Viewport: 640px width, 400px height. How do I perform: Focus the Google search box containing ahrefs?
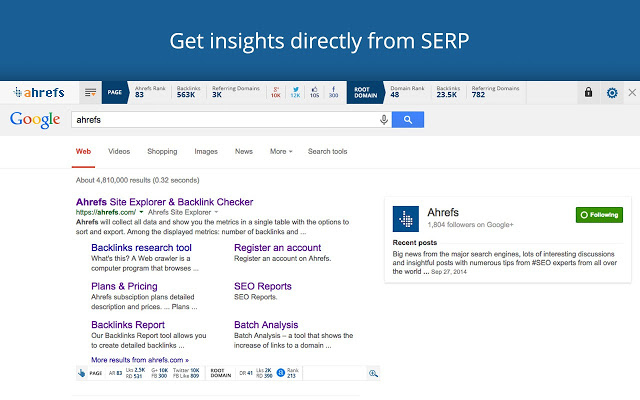[231, 120]
